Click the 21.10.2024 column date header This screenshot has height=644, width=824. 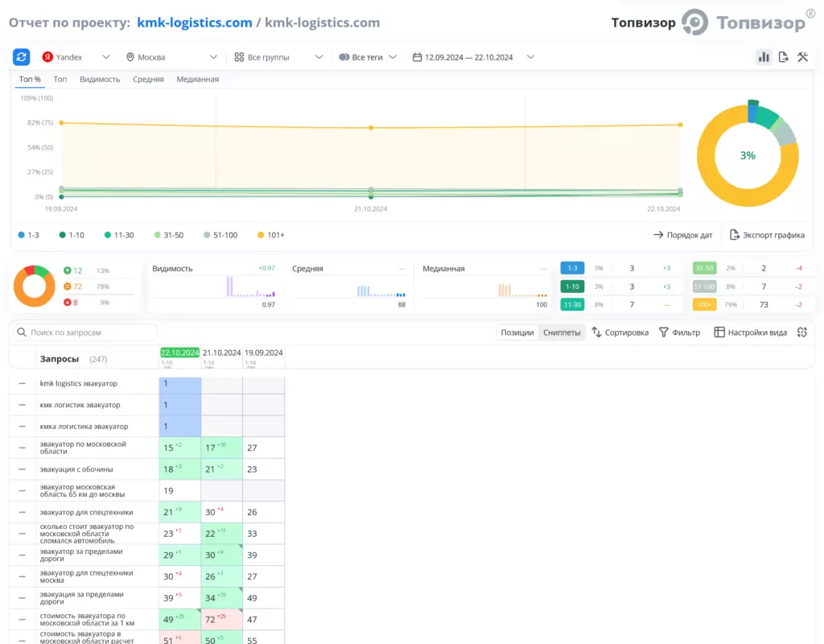[222, 353]
